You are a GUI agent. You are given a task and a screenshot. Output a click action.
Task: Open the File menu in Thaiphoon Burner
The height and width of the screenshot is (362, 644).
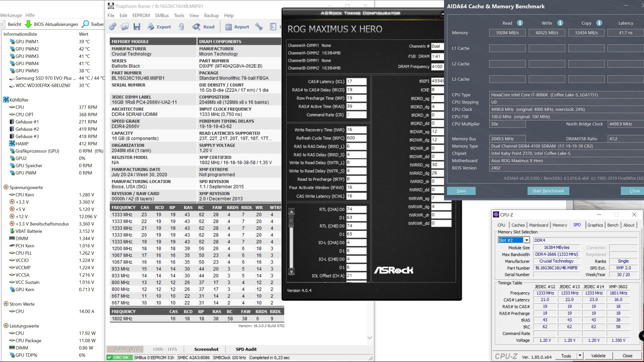click(111, 15)
